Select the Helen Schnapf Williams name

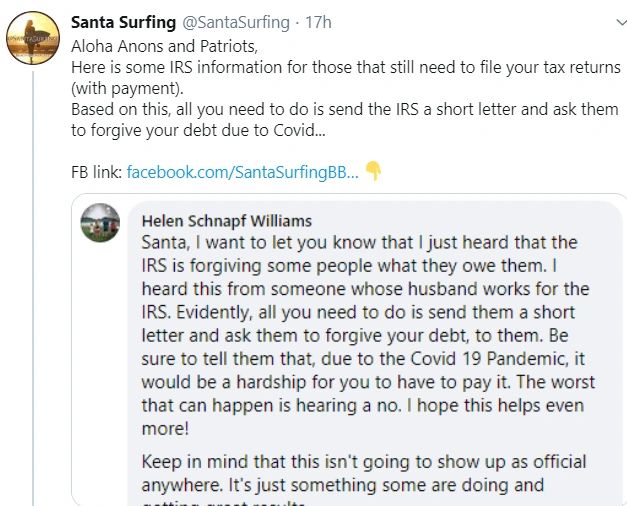227,221
